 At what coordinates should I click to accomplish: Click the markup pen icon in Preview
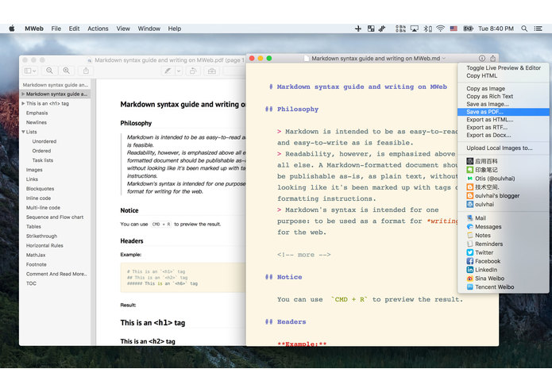[168, 71]
